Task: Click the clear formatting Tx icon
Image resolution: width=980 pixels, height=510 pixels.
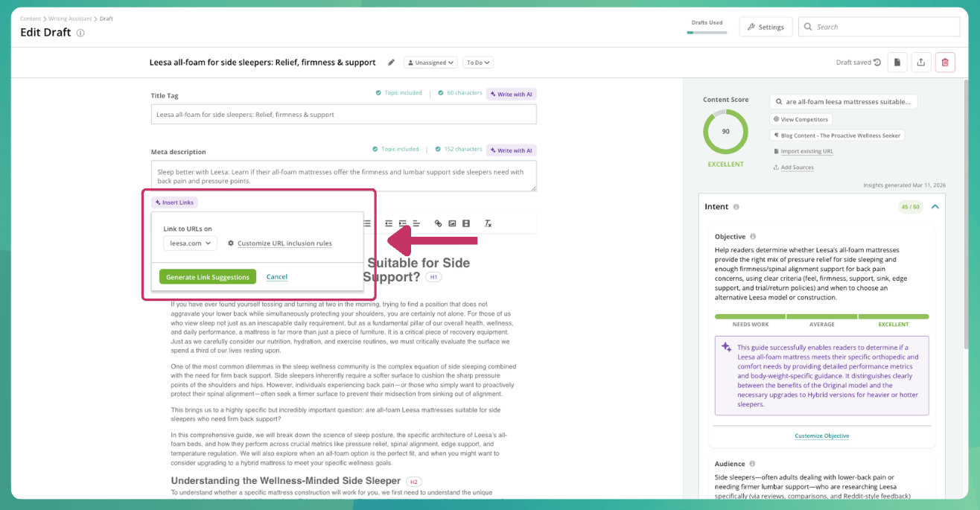Action: coord(488,223)
